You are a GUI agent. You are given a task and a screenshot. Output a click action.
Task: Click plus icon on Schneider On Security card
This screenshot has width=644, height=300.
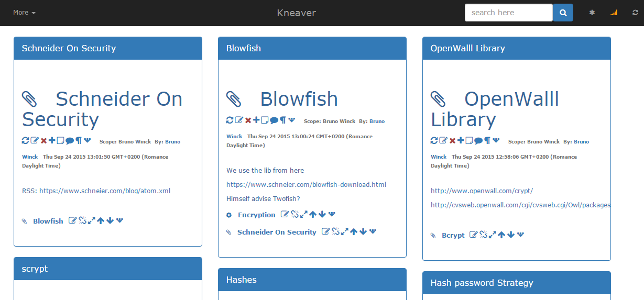[x=52, y=140]
